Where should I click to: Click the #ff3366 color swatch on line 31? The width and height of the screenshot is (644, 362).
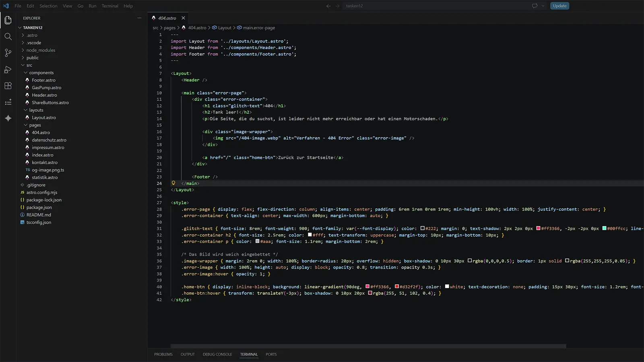click(539, 228)
